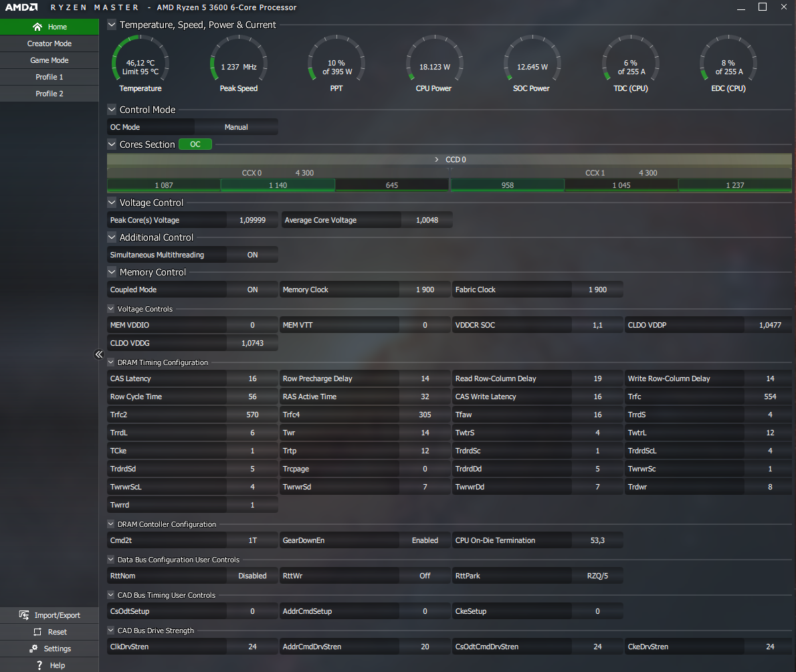
Task: Click the SOC Power gauge
Action: tap(532, 64)
